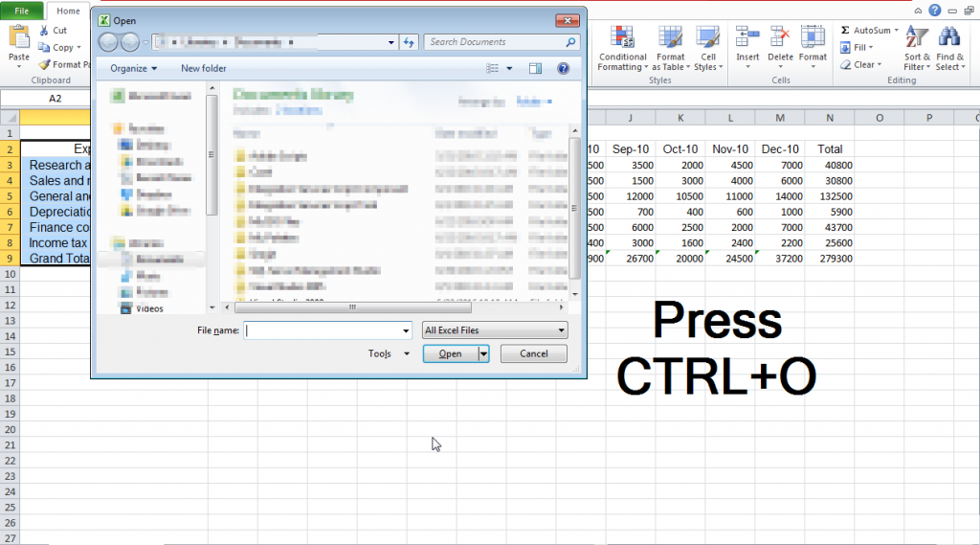The image size is (980, 545).
Task: Click the Open button split arrow
Action: (x=483, y=353)
